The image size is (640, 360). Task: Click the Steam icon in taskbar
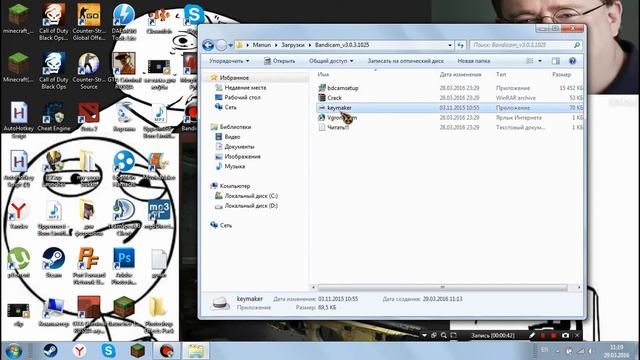point(50,351)
